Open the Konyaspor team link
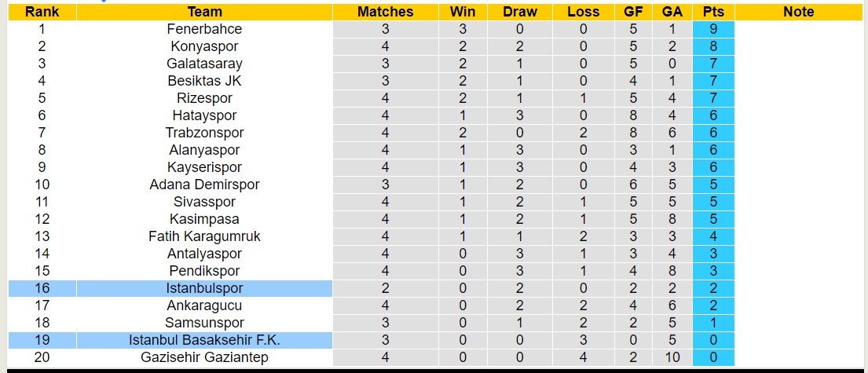The image size is (868, 373). [x=204, y=46]
